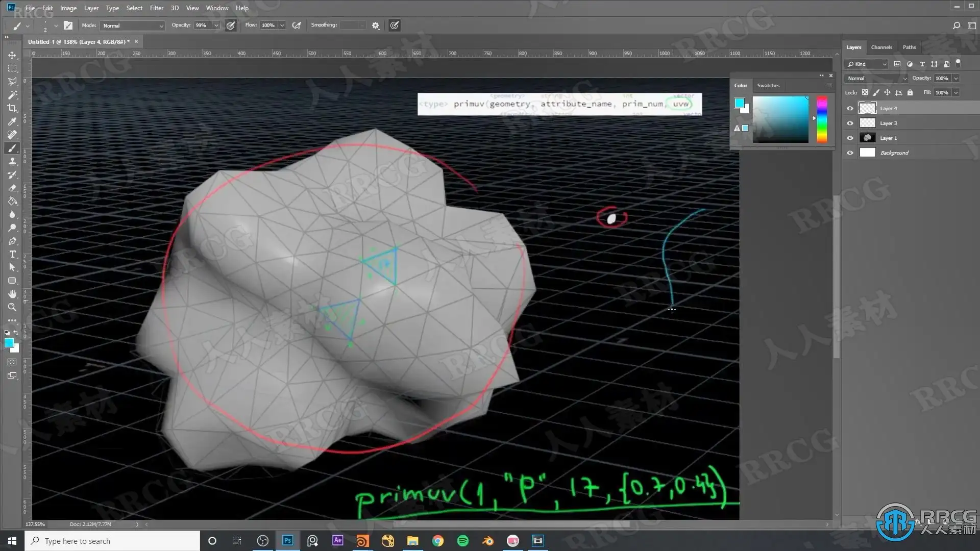Select the Clone Stamp tool
Image resolution: width=980 pixels, height=551 pixels.
(x=12, y=161)
